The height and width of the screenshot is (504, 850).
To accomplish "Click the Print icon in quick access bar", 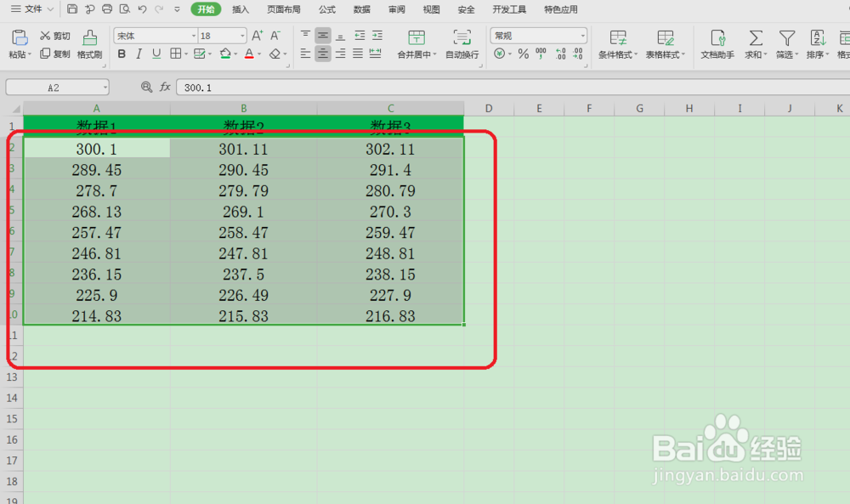I will click(107, 8).
